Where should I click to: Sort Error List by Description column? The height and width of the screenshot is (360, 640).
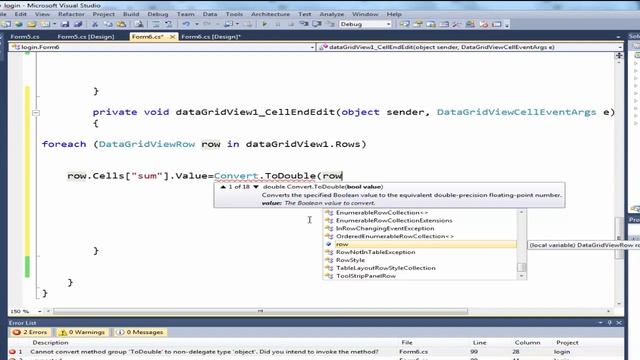(x=50, y=343)
